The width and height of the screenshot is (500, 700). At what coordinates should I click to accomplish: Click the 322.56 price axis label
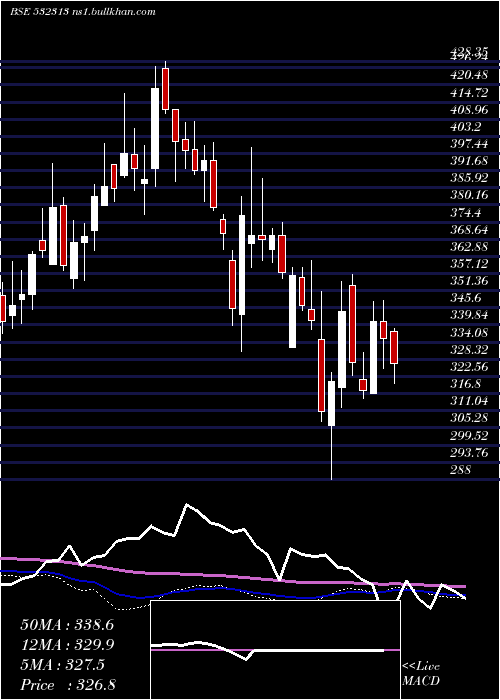pyautogui.click(x=468, y=367)
